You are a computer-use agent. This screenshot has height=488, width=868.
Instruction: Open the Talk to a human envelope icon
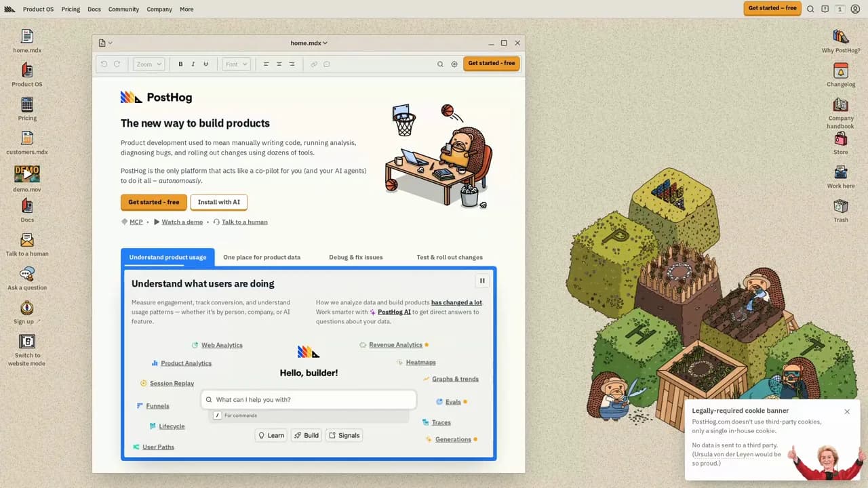[27, 244]
